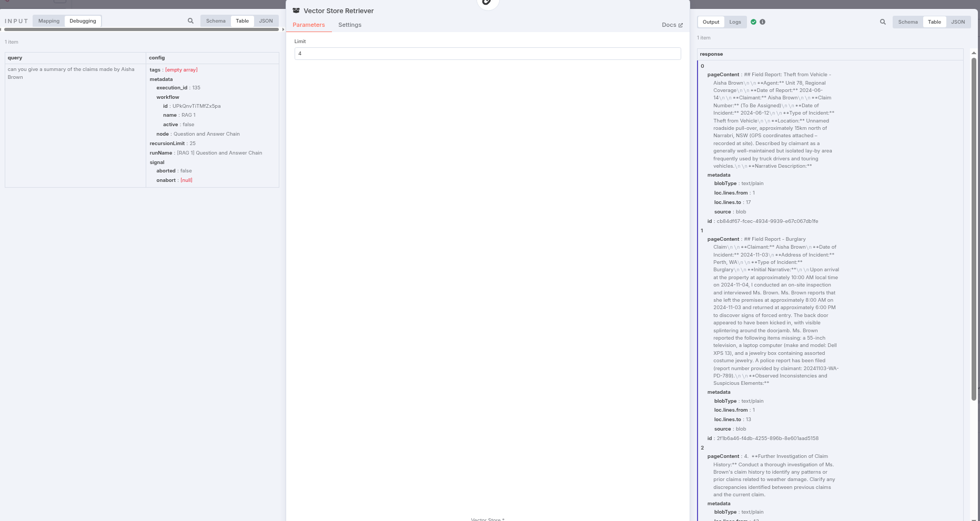Switch input display to JSON view

coord(266,21)
